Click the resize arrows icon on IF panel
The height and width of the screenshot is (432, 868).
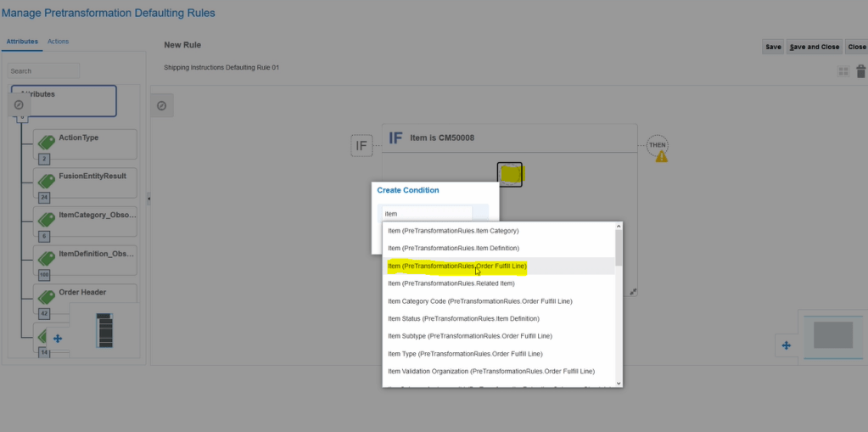[633, 291]
